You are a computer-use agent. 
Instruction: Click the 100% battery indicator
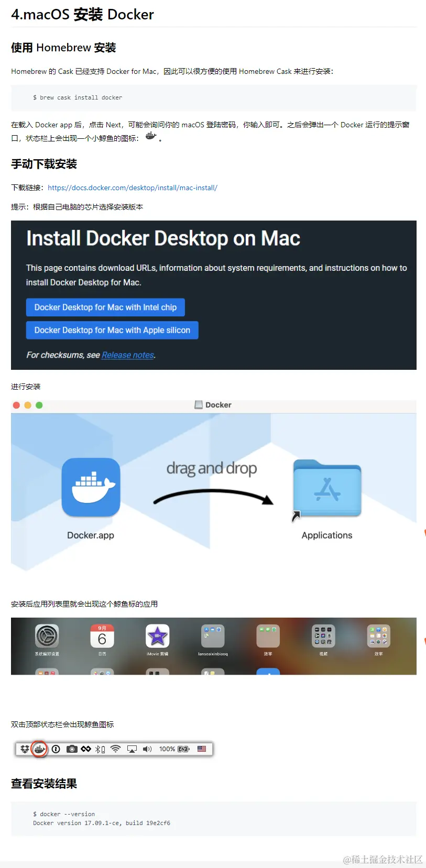[x=174, y=749]
